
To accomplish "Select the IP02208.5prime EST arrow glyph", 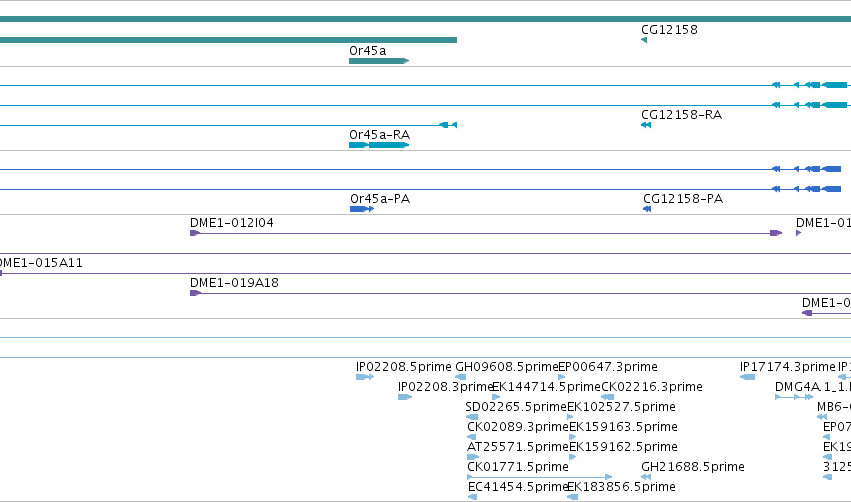I will (x=365, y=377).
